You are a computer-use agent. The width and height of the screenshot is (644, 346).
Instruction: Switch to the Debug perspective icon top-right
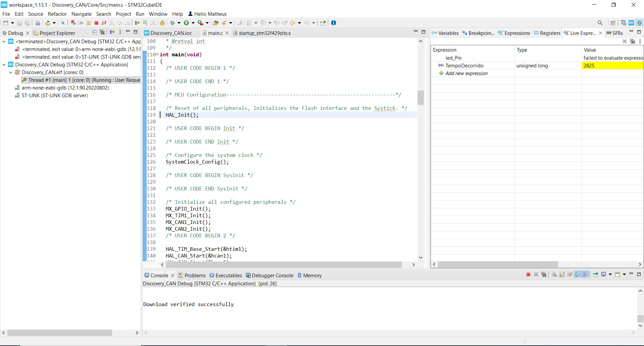coord(639,23)
